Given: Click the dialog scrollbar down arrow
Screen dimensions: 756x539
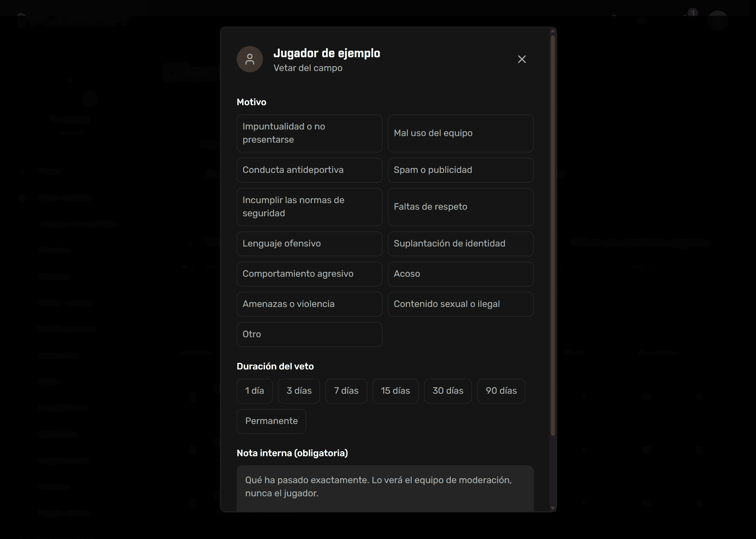Looking at the screenshot, I should [553, 508].
